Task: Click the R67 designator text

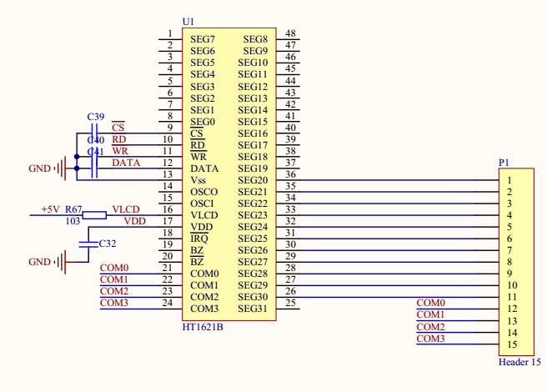Action: coord(73,209)
